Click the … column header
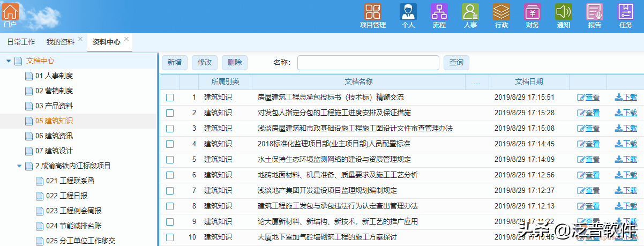644x246 pixels. 477,82
